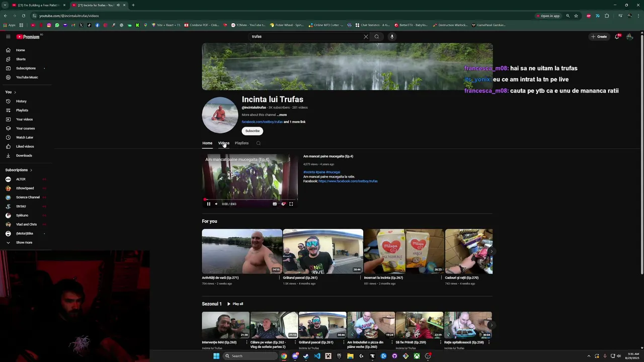Reload the page

[x=23, y=16]
